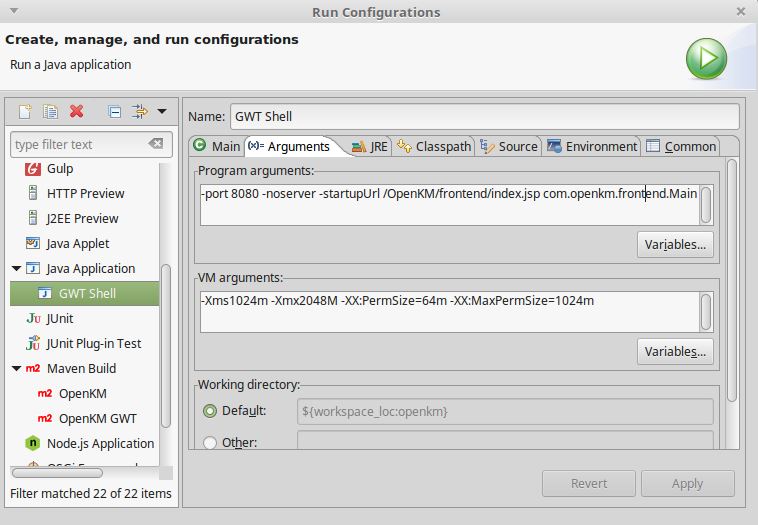Viewport: 758px width, 525px height.
Task: Click the Duplicate launch configuration icon
Action: tap(50, 111)
